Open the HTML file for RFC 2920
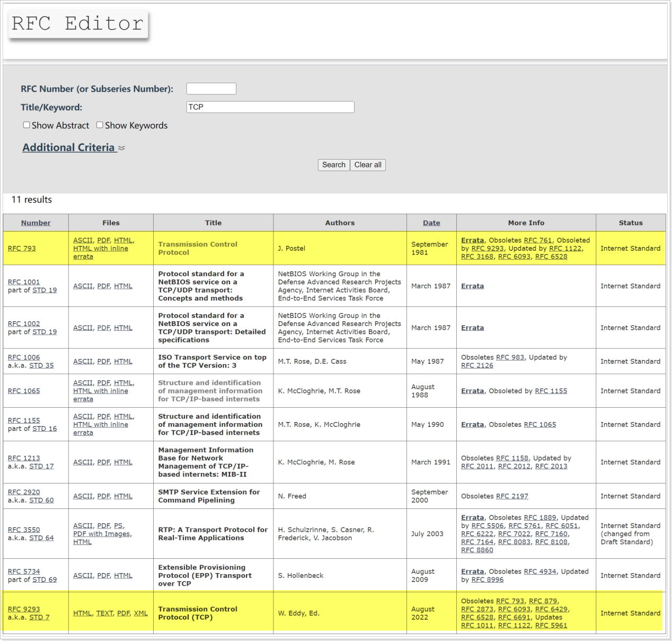Screen dimensions: 672x641 [123, 496]
